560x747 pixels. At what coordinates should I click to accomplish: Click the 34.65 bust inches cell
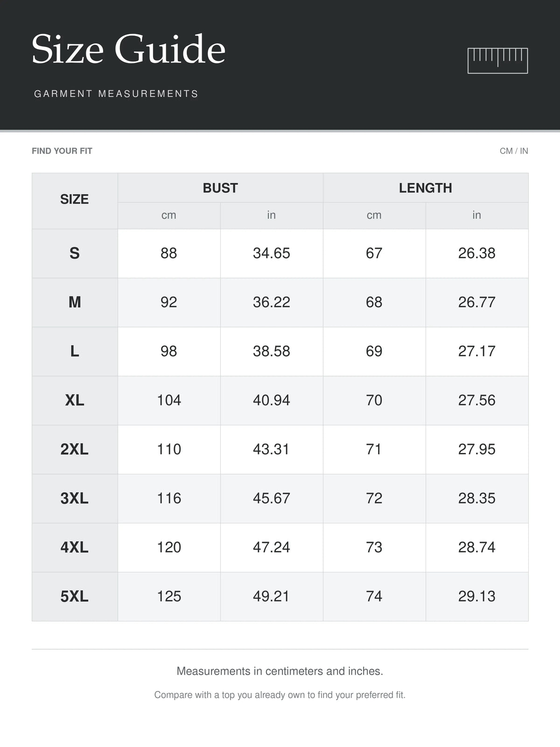click(272, 254)
